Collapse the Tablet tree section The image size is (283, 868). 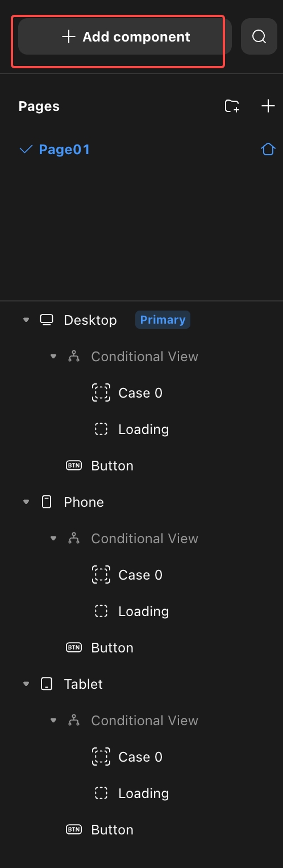point(26,684)
